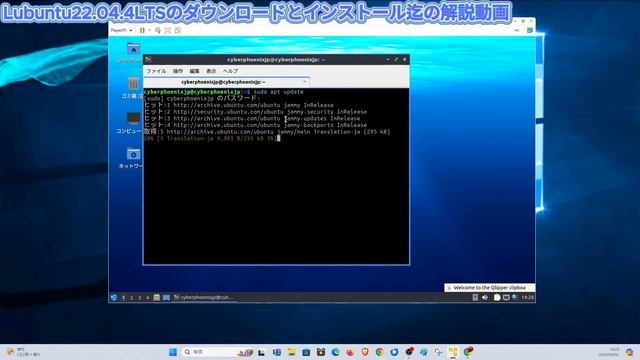Open the volume control tray icon
640x360 pixels.
tap(485, 298)
